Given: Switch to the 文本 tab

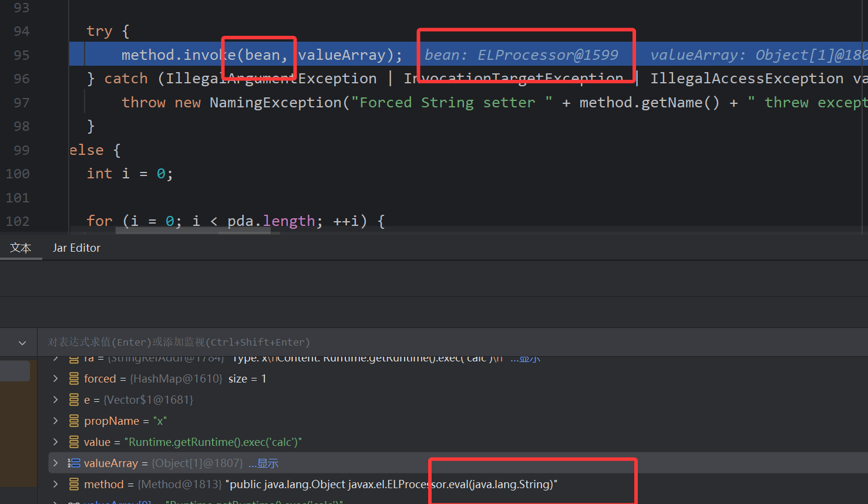Looking at the screenshot, I should 21,248.
